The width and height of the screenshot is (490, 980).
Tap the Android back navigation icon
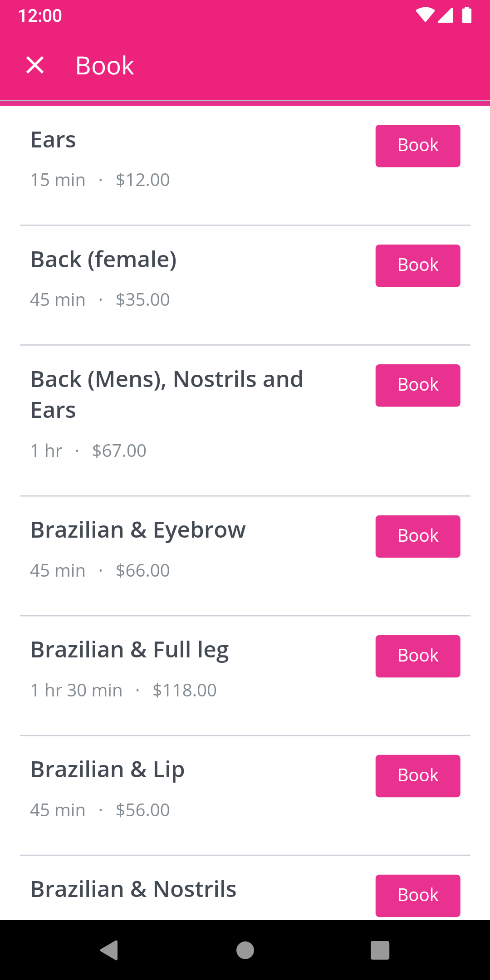tap(109, 950)
